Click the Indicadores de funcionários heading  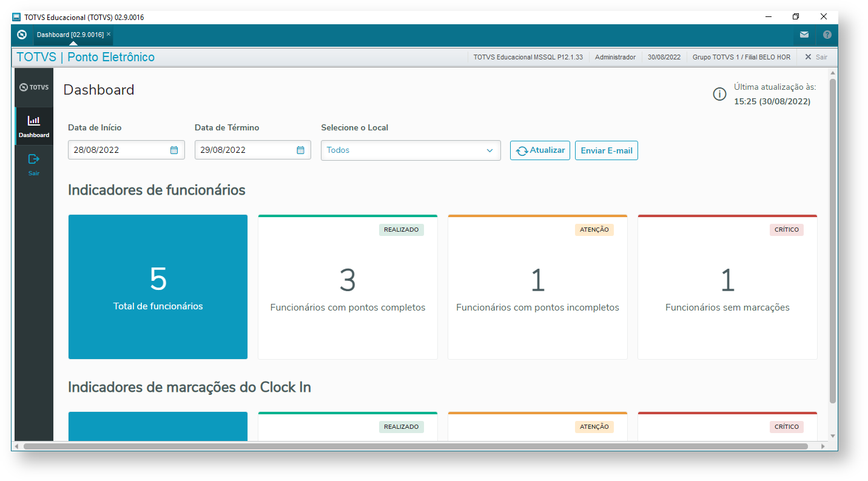[156, 190]
